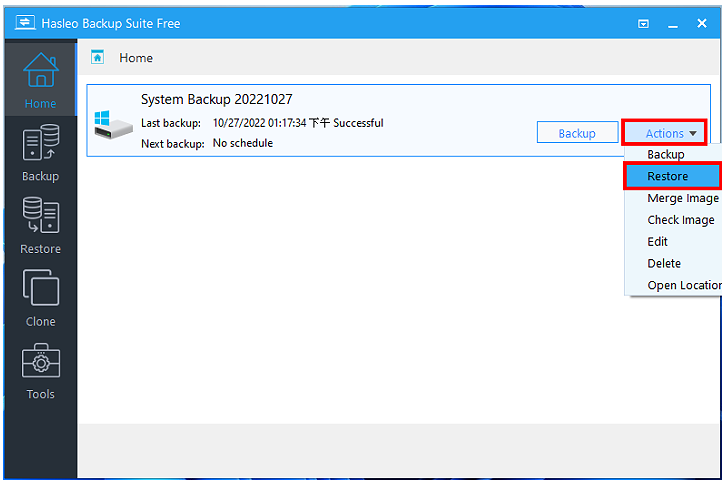Select the System Backup 20221027 title
The image size is (726, 487).
pyautogui.click(x=216, y=100)
